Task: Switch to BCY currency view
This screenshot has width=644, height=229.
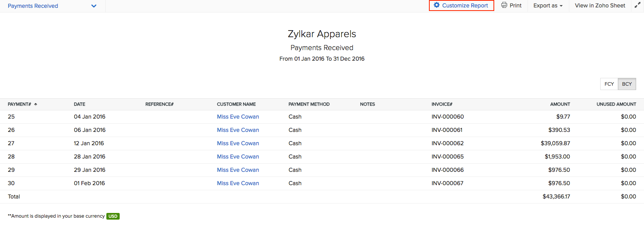Action: click(627, 84)
